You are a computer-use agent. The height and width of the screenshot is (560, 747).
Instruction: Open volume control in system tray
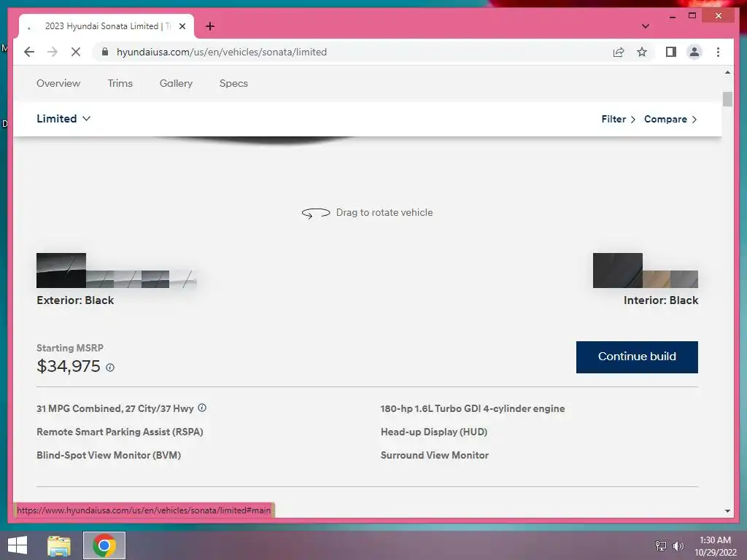(x=678, y=545)
